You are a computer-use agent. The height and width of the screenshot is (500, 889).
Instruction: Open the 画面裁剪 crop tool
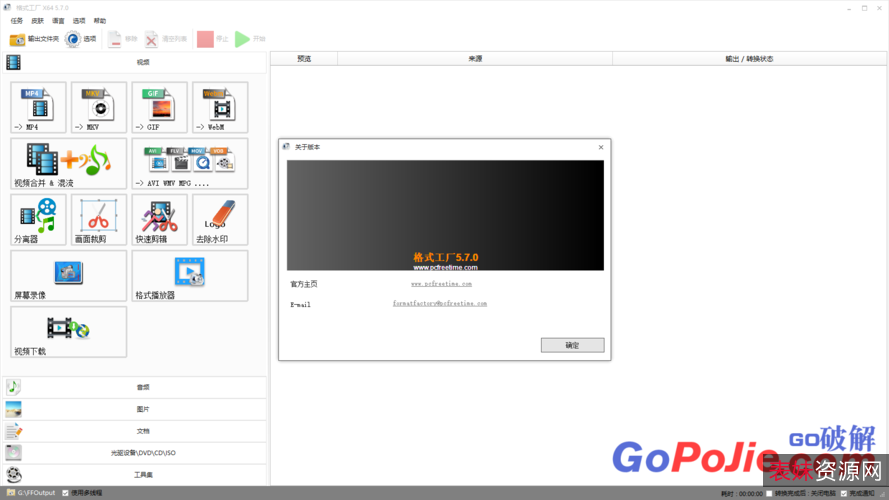(x=99, y=219)
